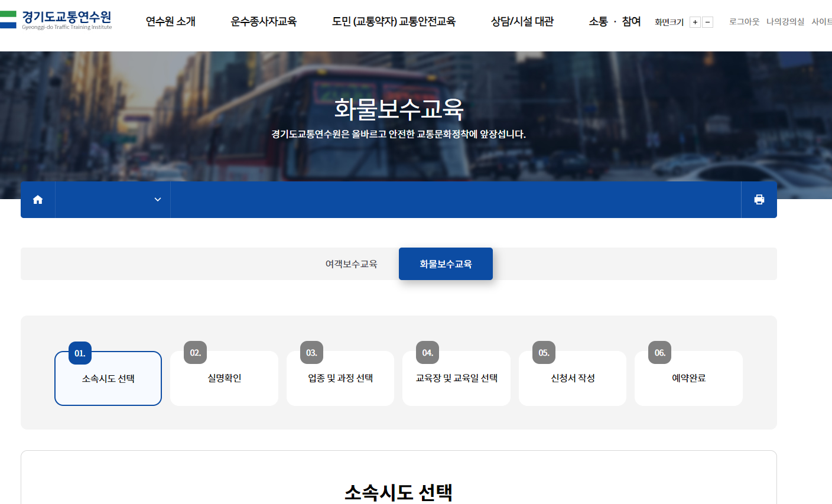This screenshot has height=504, width=832.
Task: Click the + button to increase screen size
Action: coord(695,22)
